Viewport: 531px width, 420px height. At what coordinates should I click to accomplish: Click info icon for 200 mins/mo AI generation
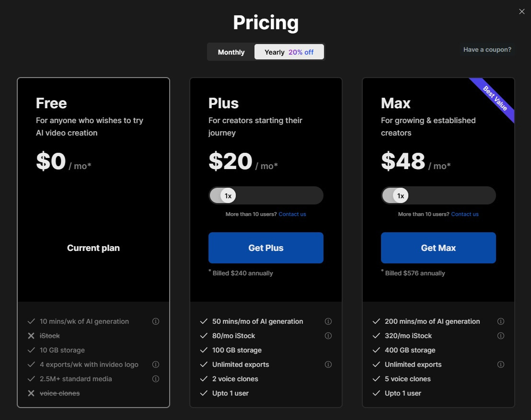click(x=501, y=321)
